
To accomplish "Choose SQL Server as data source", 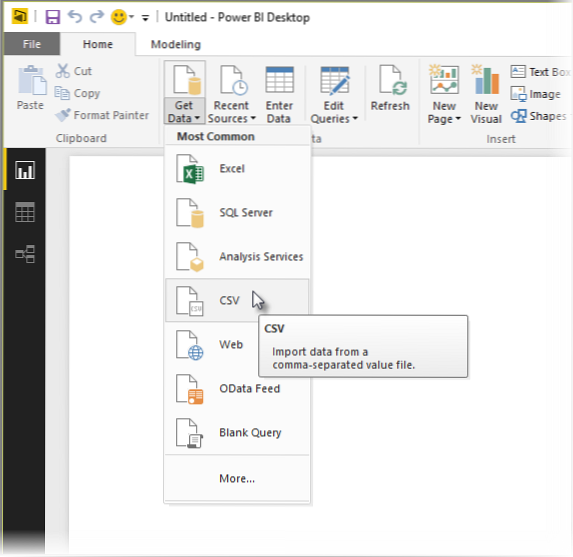I will coord(237,213).
